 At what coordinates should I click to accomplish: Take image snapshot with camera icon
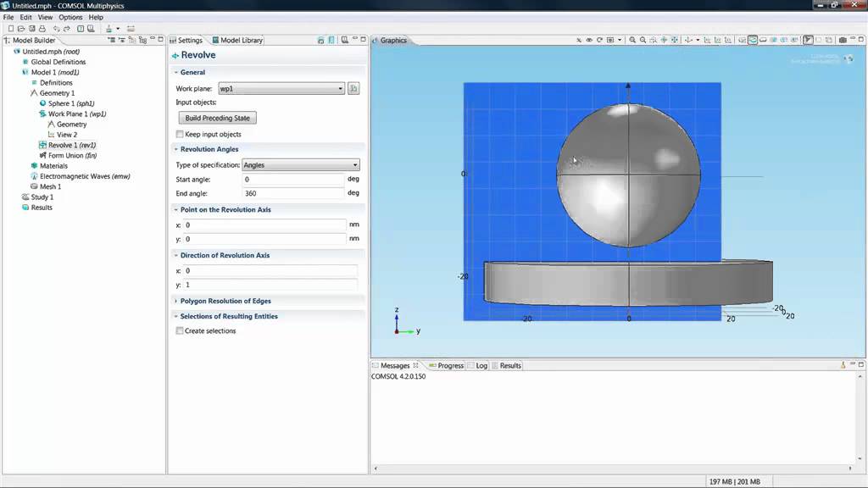[x=843, y=40]
